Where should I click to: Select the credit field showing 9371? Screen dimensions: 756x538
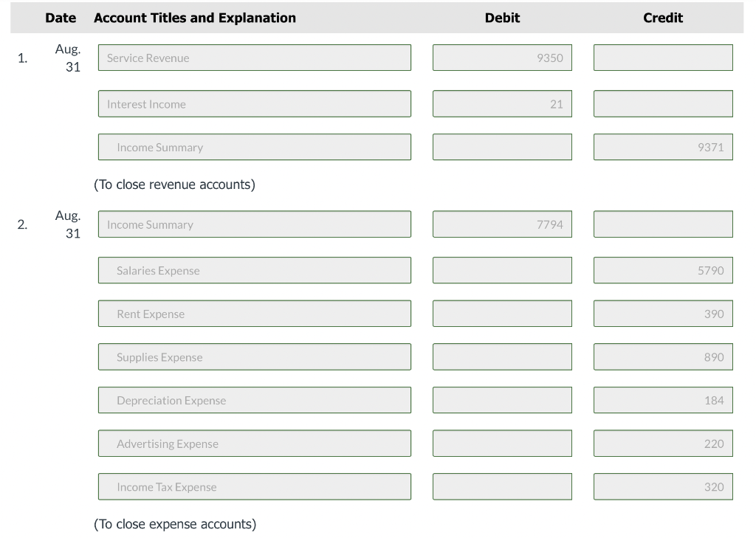click(663, 148)
